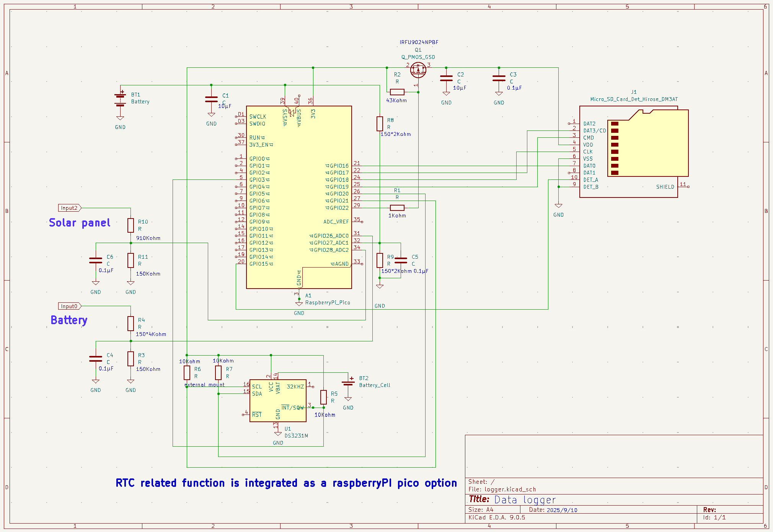Click capacitor C2 symbol

(x=446, y=78)
